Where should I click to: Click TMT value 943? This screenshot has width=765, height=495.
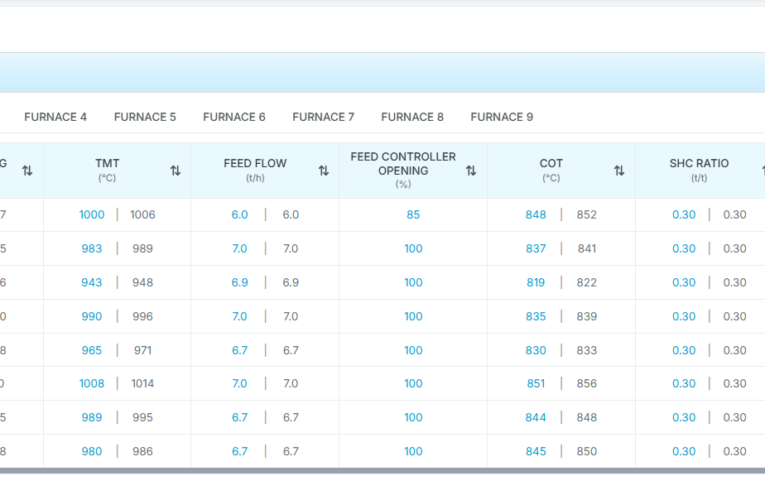click(x=92, y=283)
